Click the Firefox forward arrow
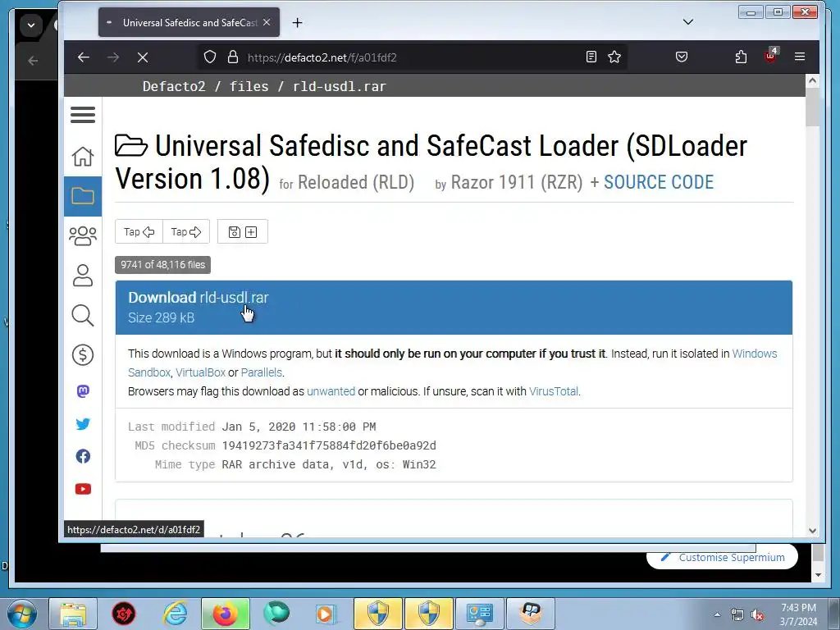 [x=113, y=57]
